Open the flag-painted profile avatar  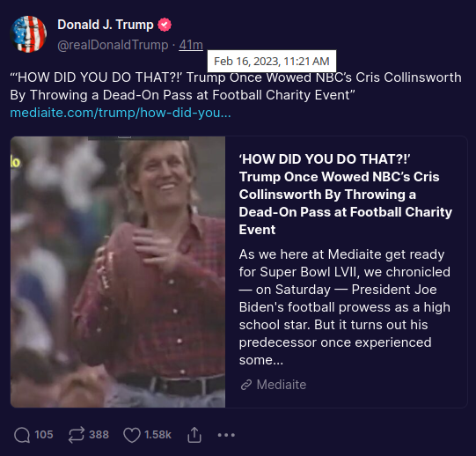(x=28, y=34)
